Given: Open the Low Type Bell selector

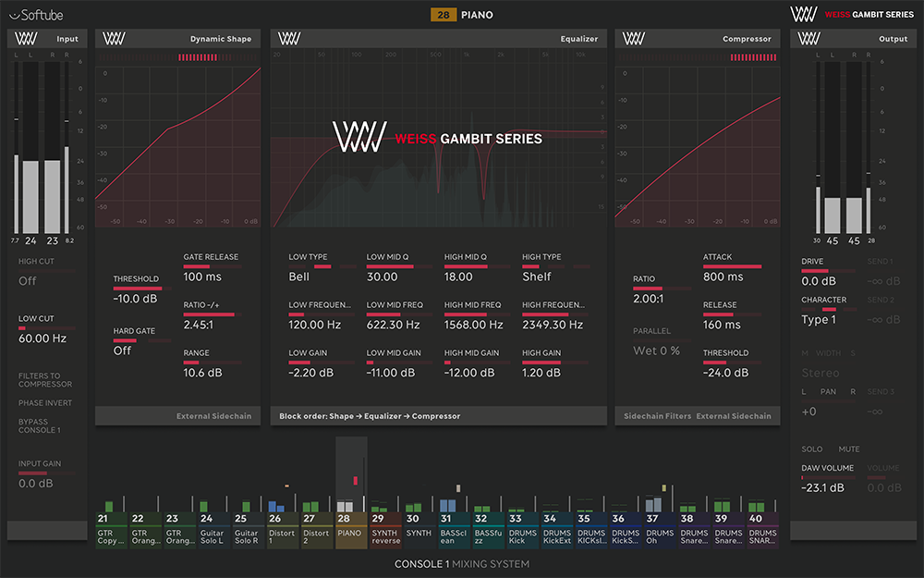Looking at the screenshot, I should pos(298,277).
